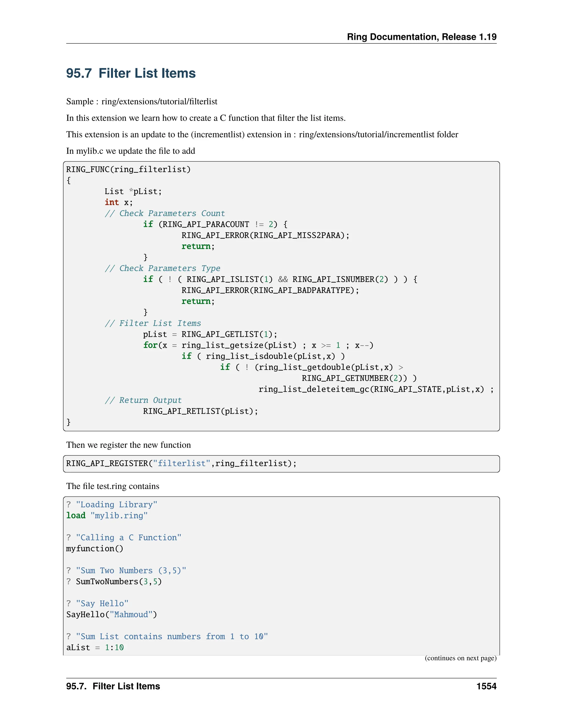Click 'pList = RING_API_GETLIST(1);'
Screen dimensions: 563x728
tap(210, 334)
